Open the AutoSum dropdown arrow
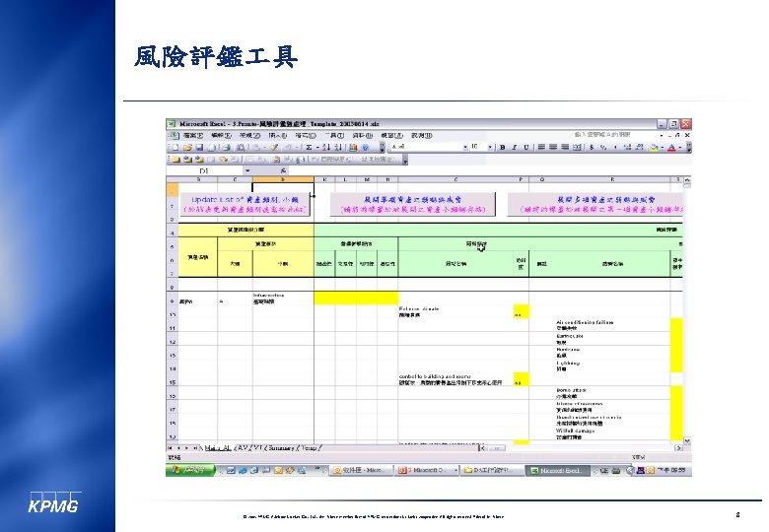Image resolution: width=769 pixels, height=532 pixels. [316, 147]
